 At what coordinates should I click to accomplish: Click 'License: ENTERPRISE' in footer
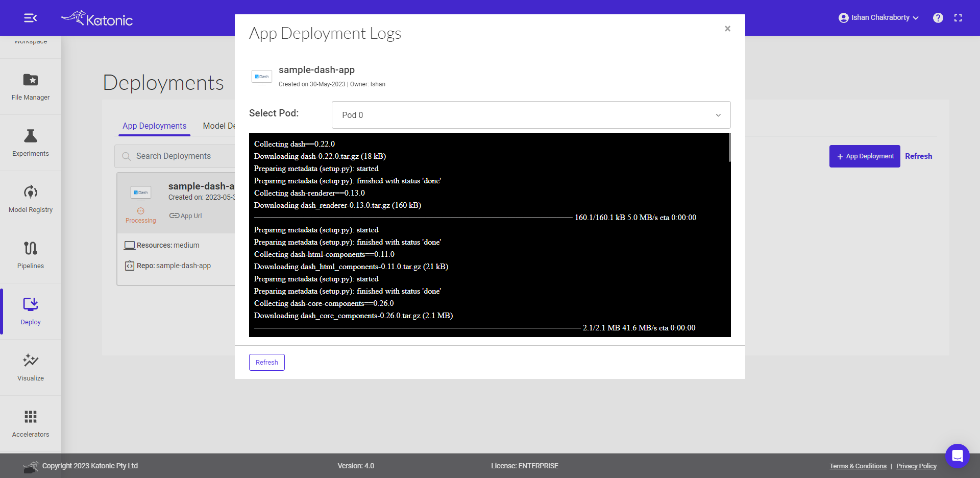click(x=525, y=466)
